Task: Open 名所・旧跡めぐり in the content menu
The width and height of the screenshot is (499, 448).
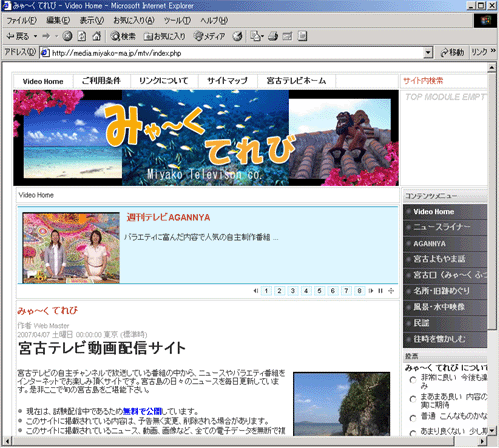Action: (x=445, y=291)
